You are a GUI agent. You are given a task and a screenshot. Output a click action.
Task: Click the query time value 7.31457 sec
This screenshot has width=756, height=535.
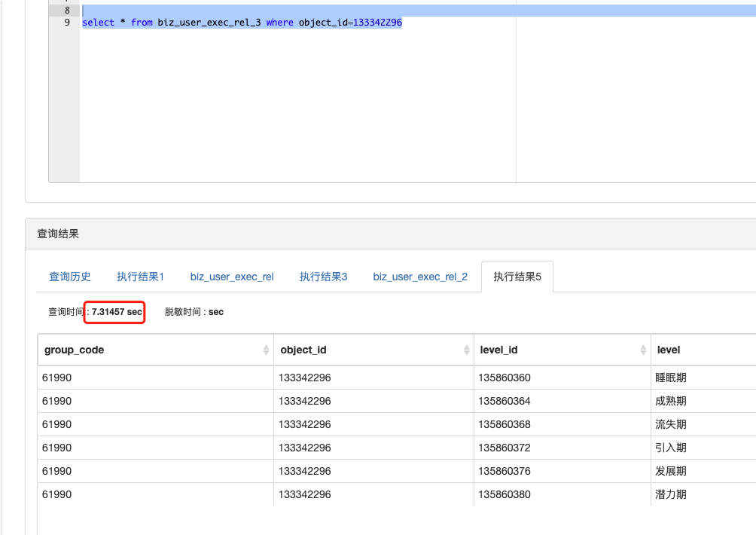pos(117,312)
